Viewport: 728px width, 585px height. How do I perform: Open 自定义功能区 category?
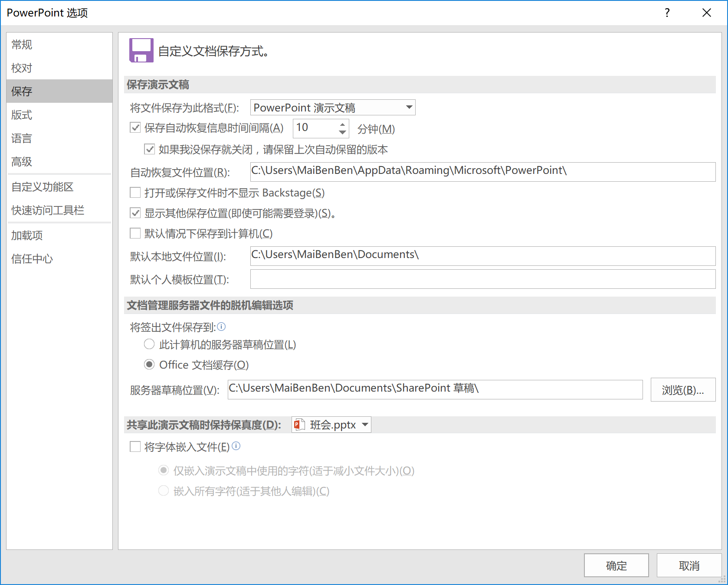click(59, 186)
